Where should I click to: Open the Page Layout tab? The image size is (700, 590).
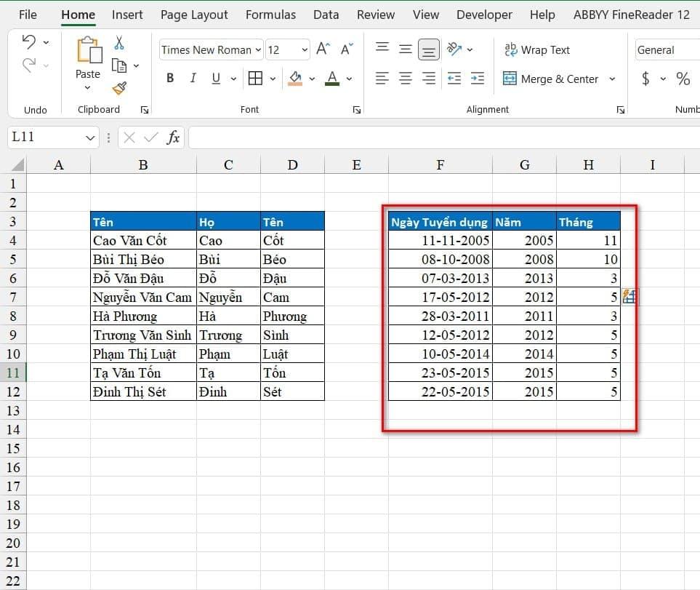pyautogui.click(x=194, y=15)
